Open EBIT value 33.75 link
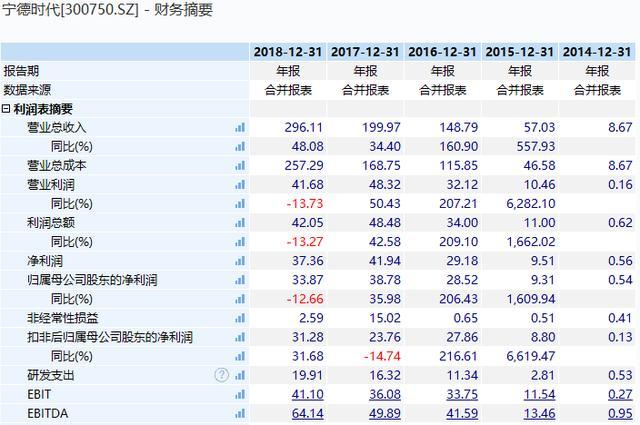The width and height of the screenshot is (640, 425). 462,394
